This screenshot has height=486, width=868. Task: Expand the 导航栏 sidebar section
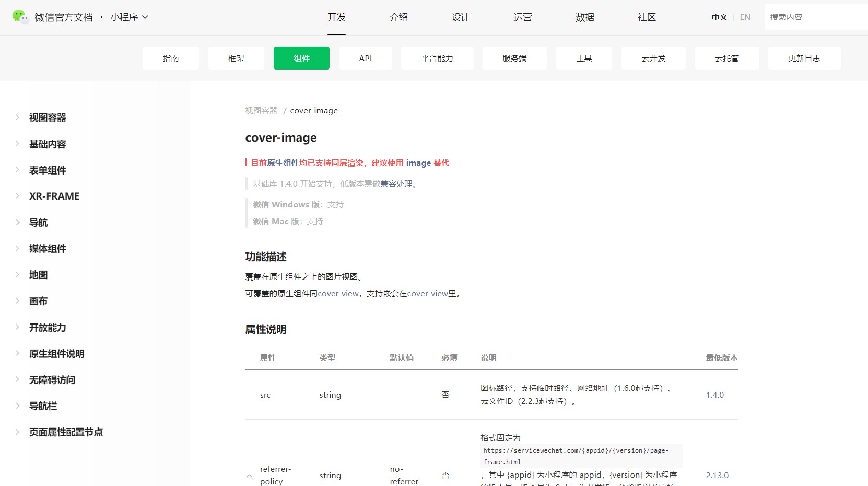point(43,406)
